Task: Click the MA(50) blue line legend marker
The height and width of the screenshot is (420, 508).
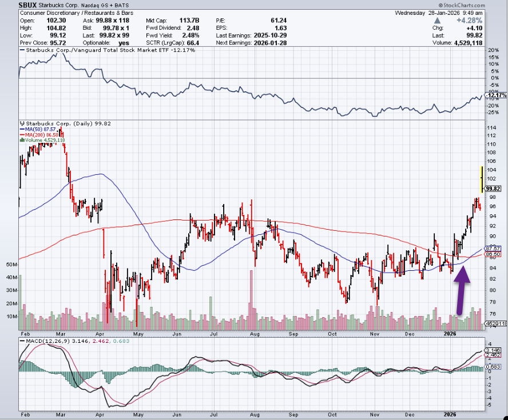Action: coord(21,129)
